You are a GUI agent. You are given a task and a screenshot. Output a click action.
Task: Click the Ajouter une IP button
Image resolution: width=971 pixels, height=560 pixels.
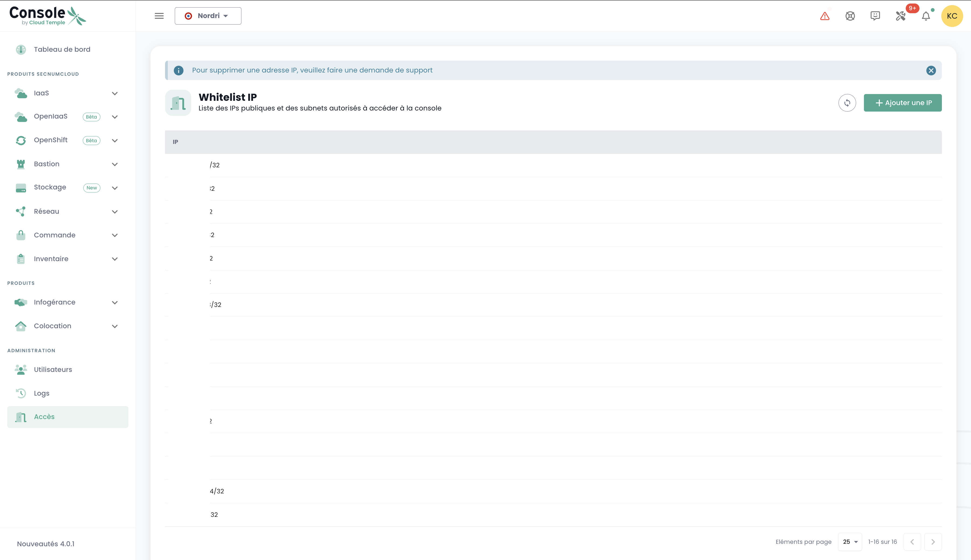click(902, 103)
